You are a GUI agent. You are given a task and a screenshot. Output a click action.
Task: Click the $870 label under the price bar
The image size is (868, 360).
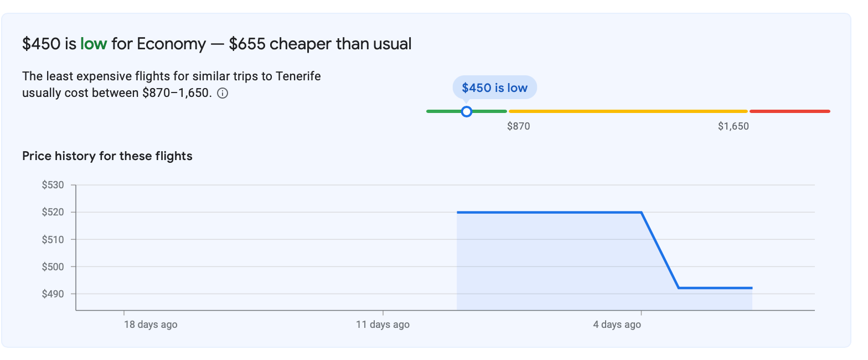point(518,126)
